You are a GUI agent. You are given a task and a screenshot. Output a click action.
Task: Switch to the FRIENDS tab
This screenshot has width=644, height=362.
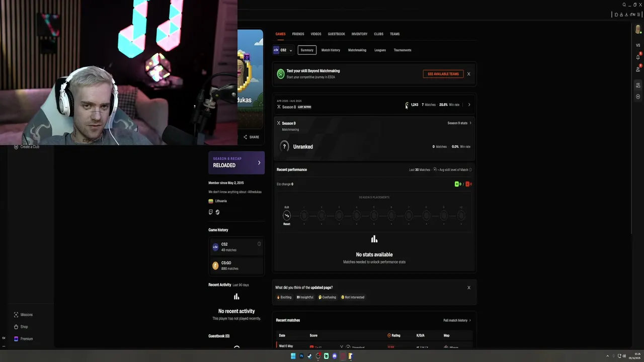(298, 34)
